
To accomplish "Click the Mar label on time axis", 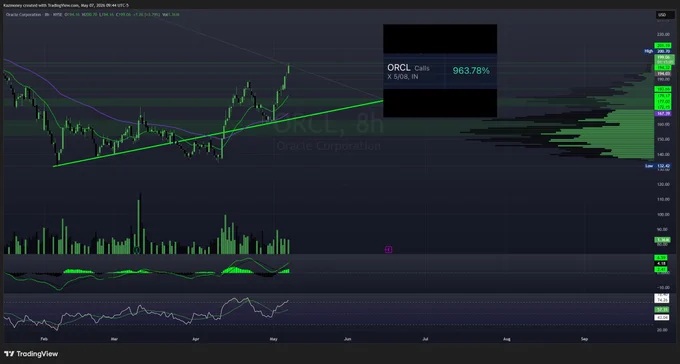I will [x=114, y=339].
